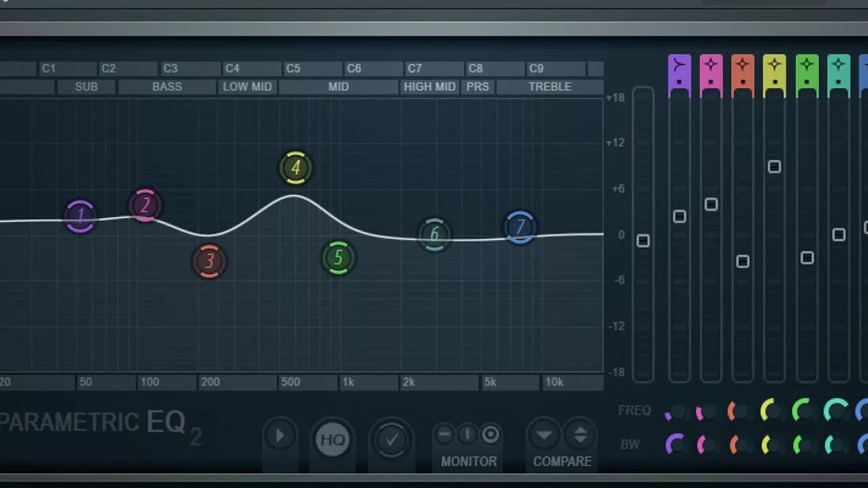
Task: Click pink band 2 gain slider handle
Action: (x=711, y=204)
